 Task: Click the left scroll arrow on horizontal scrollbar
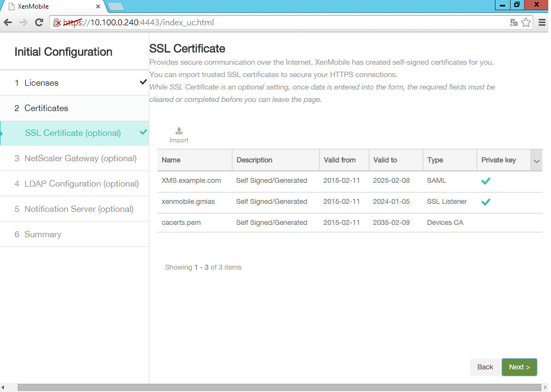[3, 388]
